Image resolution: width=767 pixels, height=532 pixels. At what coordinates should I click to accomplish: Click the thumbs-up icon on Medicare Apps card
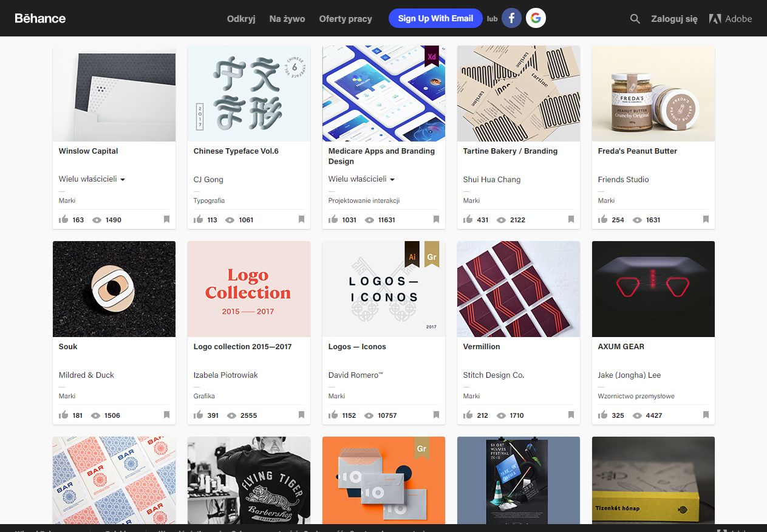pyautogui.click(x=333, y=219)
